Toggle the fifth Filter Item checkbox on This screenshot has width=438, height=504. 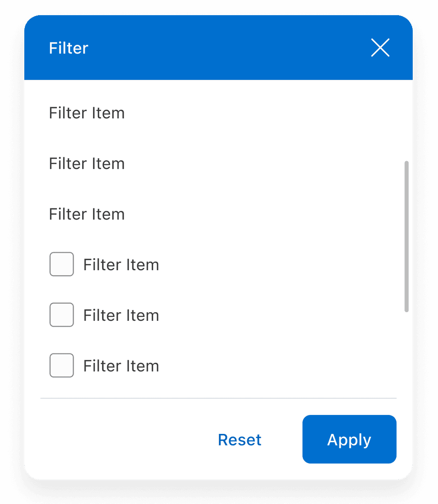pyautogui.click(x=61, y=315)
